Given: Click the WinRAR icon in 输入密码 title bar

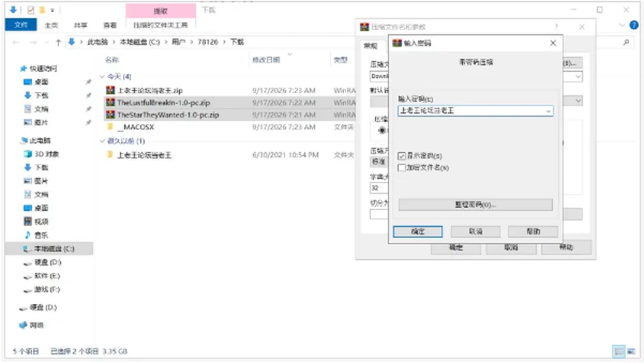Looking at the screenshot, I should (x=396, y=43).
